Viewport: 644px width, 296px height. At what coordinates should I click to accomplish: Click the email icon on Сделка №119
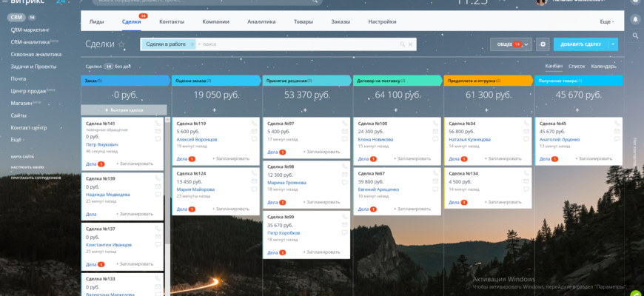254,132
